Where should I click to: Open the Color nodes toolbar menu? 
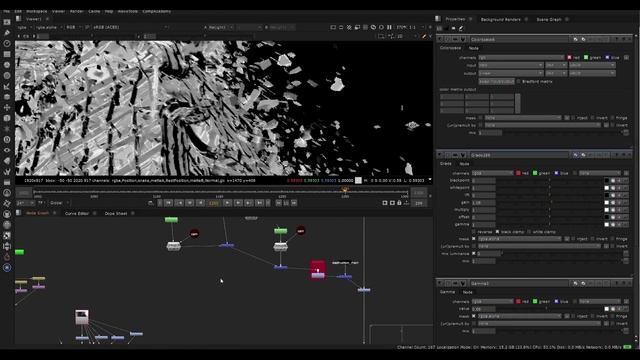[7, 64]
